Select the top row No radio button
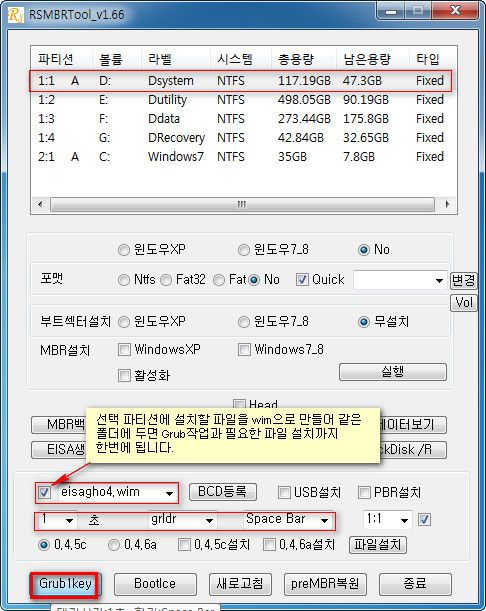 (364, 250)
